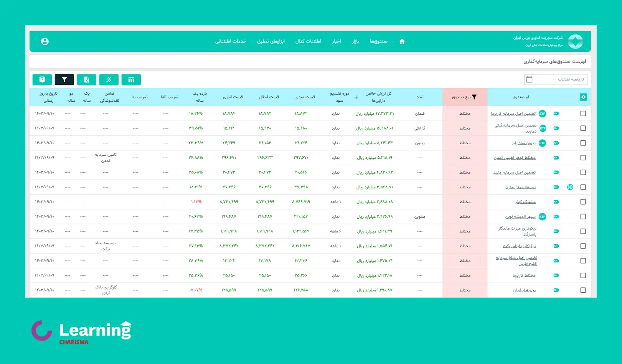Select the مختلط گوهر نفیس تمدن row checkbox
Image resolution: width=622 pixels, height=364 pixels.
[583, 158]
